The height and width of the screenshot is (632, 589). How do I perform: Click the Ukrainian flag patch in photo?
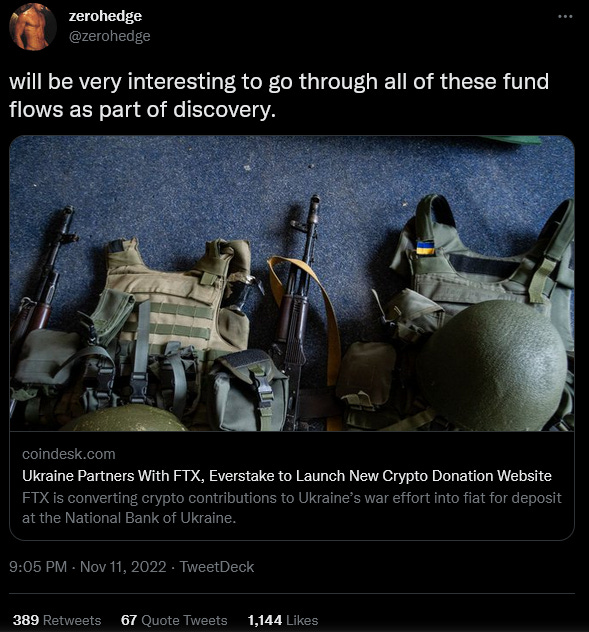425,247
